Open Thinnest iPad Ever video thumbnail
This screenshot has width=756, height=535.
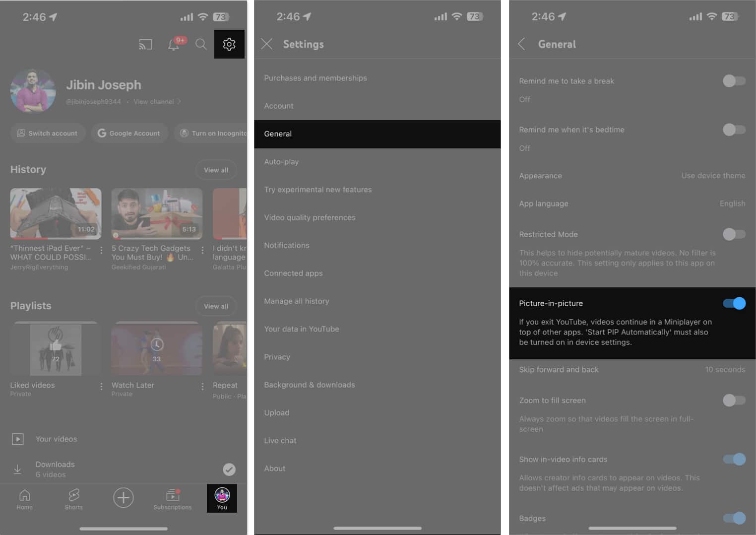pos(56,214)
